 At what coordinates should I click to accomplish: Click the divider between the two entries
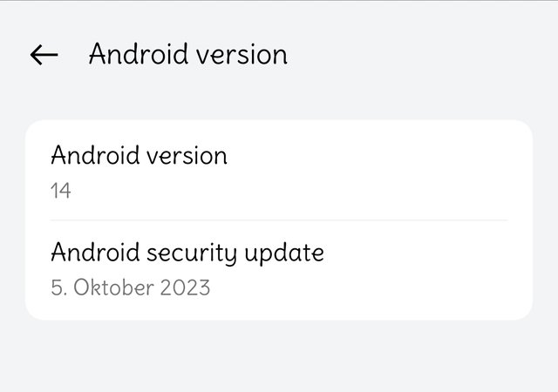pos(279,220)
